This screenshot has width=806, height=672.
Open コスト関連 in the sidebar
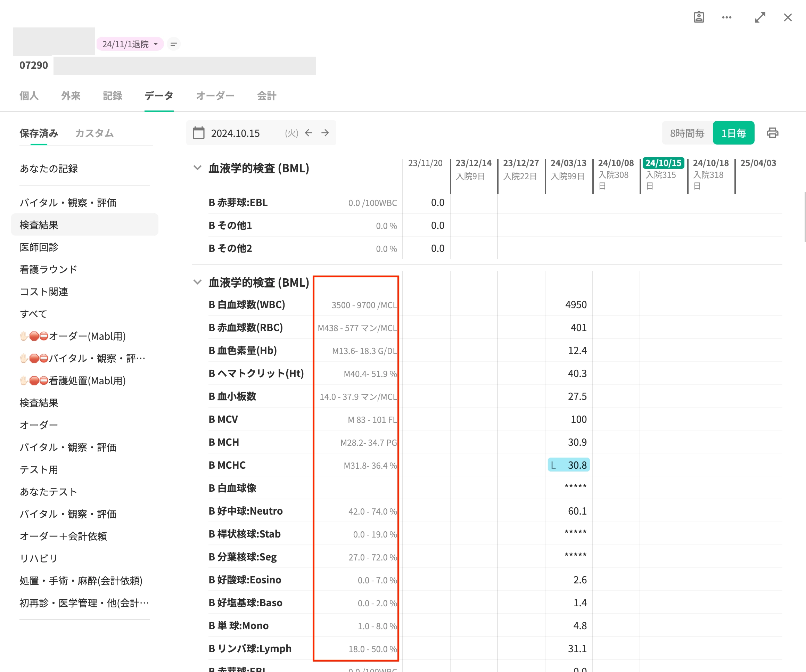point(44,292)
